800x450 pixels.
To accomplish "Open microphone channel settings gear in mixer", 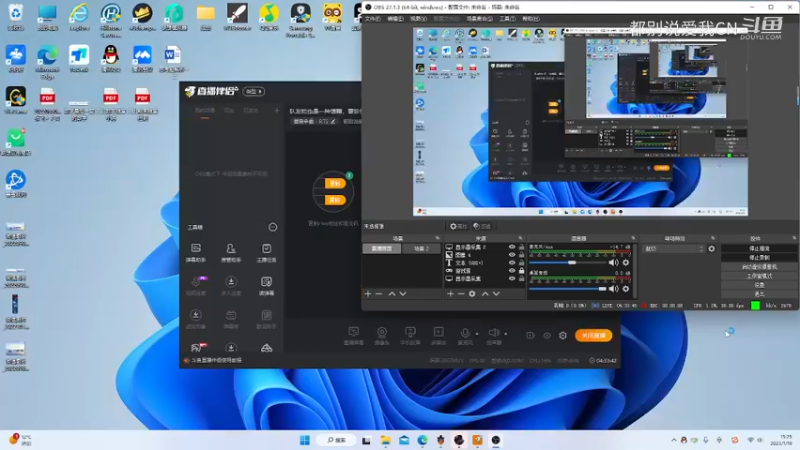I will pyautogui.click(x=626, y=263).
